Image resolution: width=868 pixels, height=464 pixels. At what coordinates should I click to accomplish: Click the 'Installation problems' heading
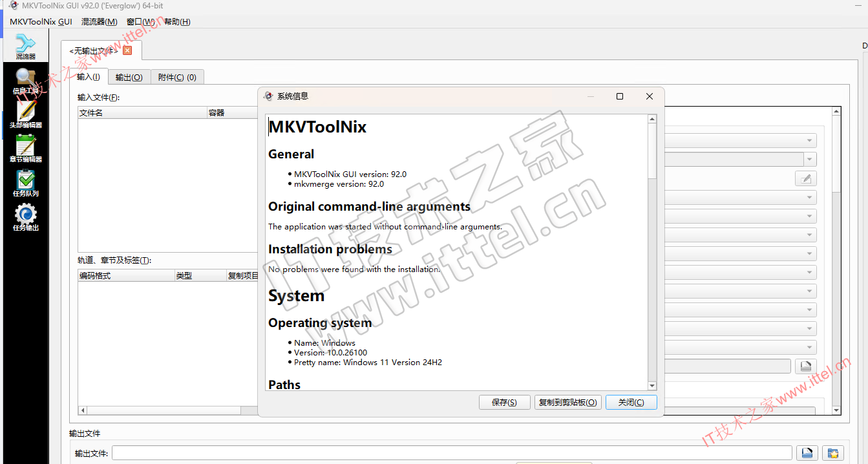coord(330,249)
